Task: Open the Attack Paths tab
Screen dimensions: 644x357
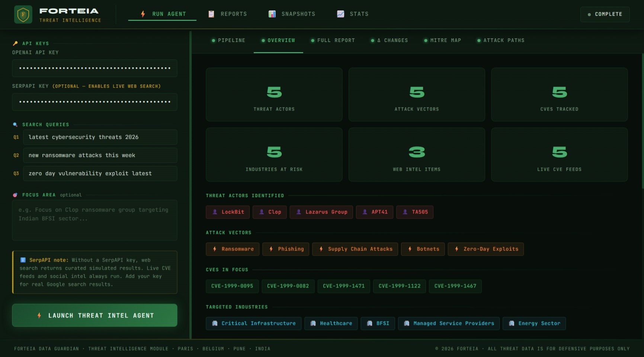Action: pyautogui.click(x=501, y=41)
